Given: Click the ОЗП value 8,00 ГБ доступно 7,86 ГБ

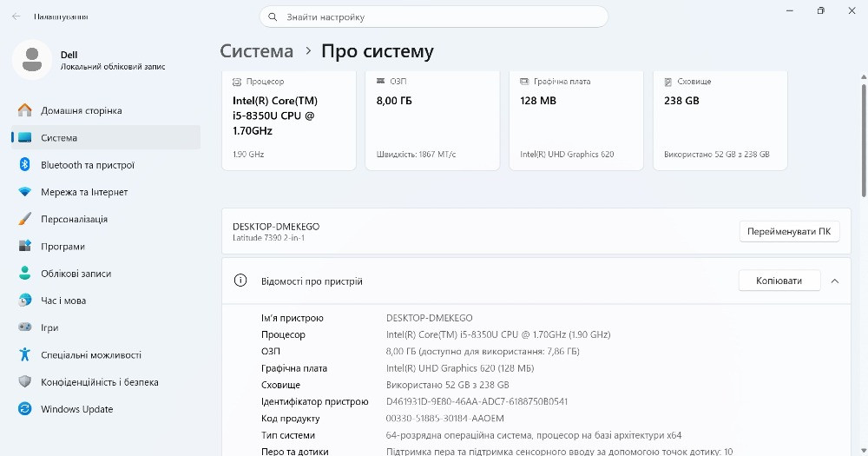Looking at the screenshot, I should click(483, 351).
